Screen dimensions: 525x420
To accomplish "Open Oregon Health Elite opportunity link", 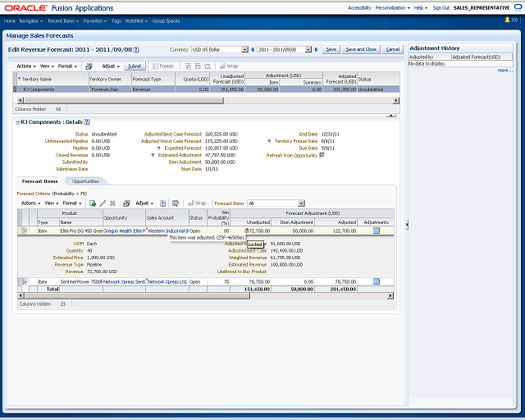I will 125,231.
